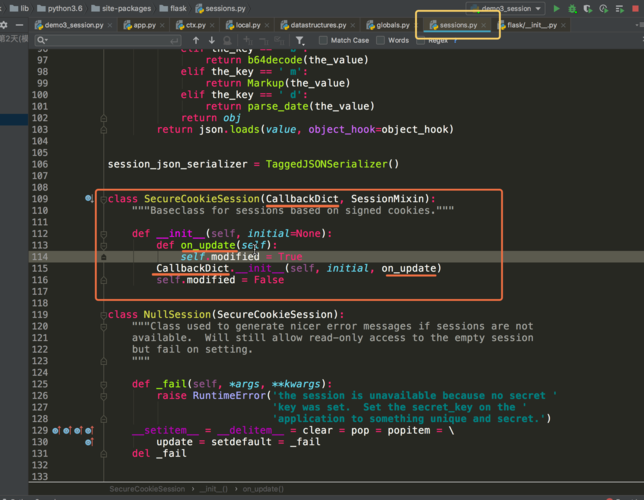
Task: Hide the side panel with the minus icon
Action: coord(19,25)
